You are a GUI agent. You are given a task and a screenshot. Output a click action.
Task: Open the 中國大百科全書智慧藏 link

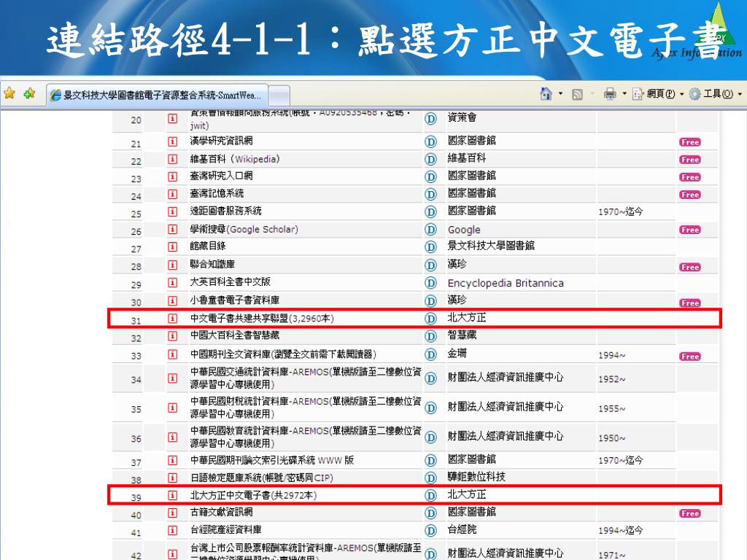click(235, 335)
